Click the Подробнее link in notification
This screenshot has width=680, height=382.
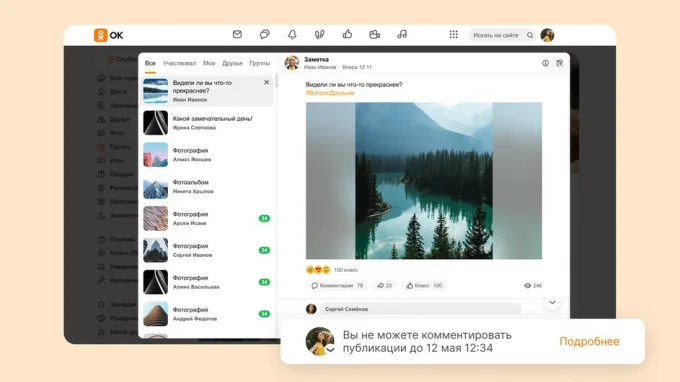[x=589, y=341]
